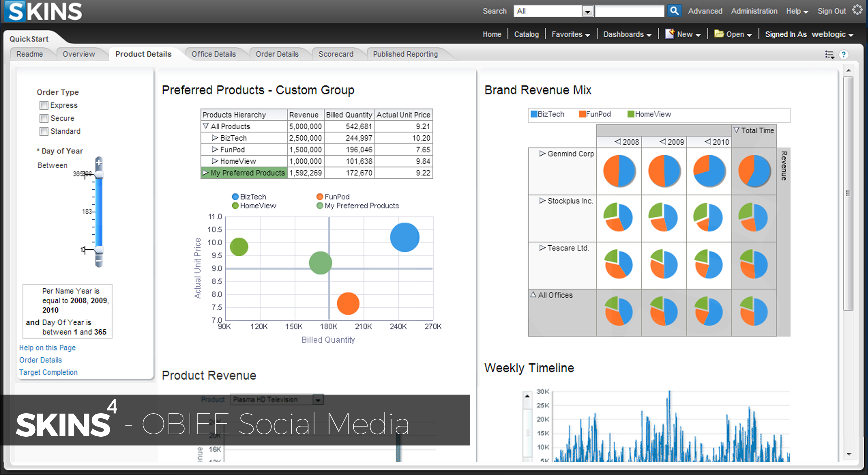Click the plus handle on Day of Year slider
The width and height of the screenshot is (868, 475).
pyautogui.click(x=99, y=163)
